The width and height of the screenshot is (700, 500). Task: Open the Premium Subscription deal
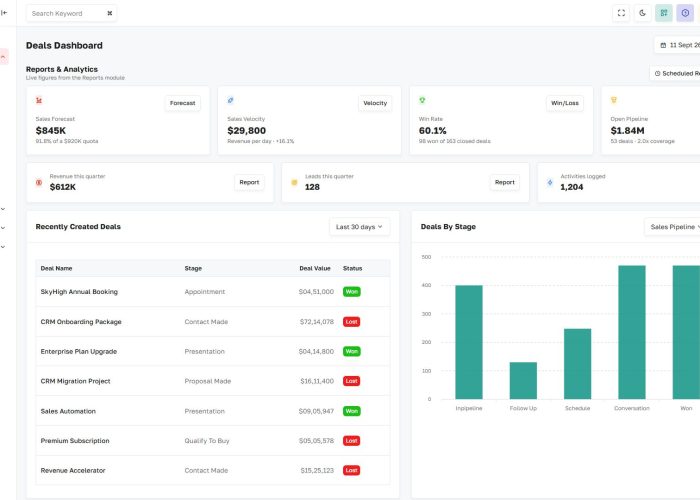click(x=75, y=441)
